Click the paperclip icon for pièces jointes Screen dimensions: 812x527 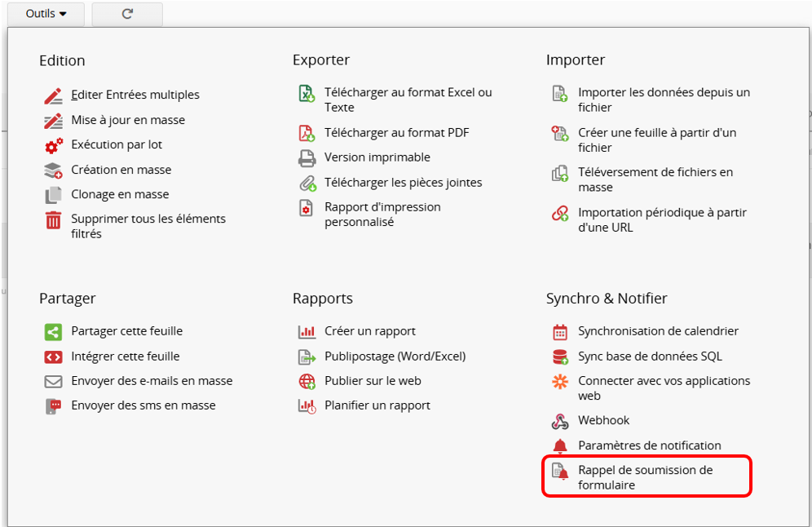[x=307, y=183]
